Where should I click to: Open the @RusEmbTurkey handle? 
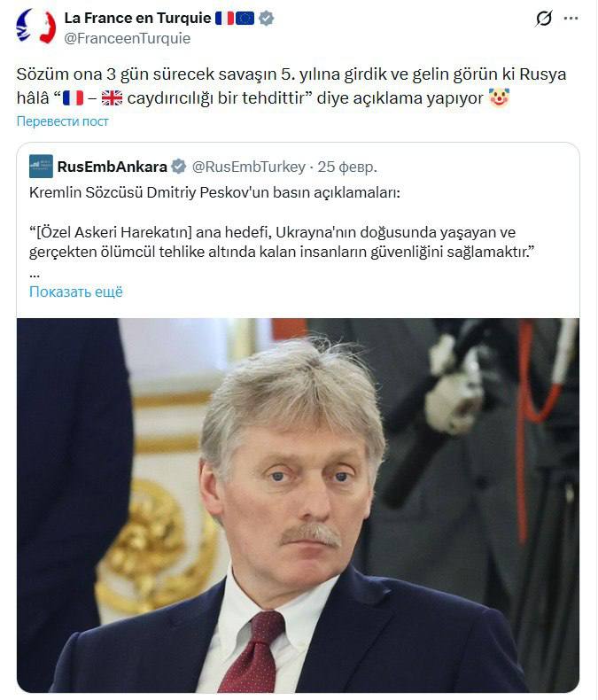249,167
